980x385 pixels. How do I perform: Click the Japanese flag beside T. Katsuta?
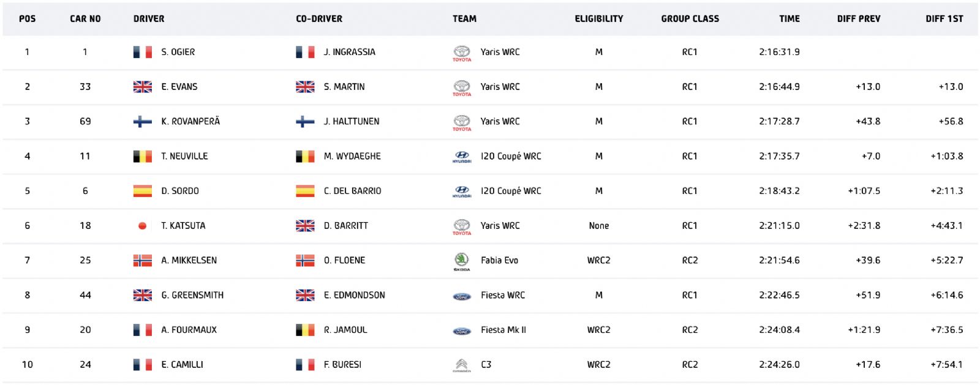coord(143,226)
